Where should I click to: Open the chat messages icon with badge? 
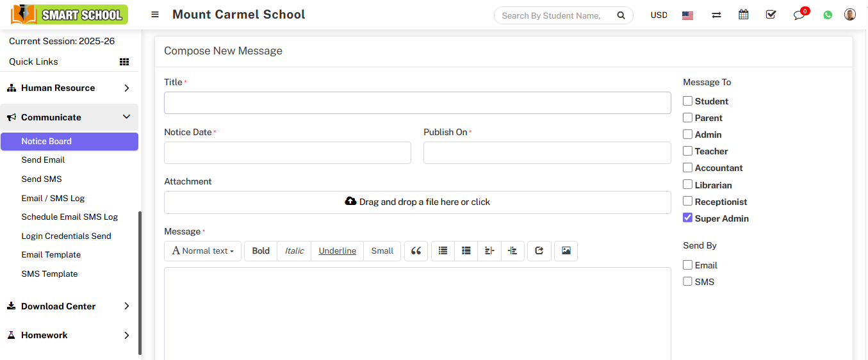tap(799, 15)
